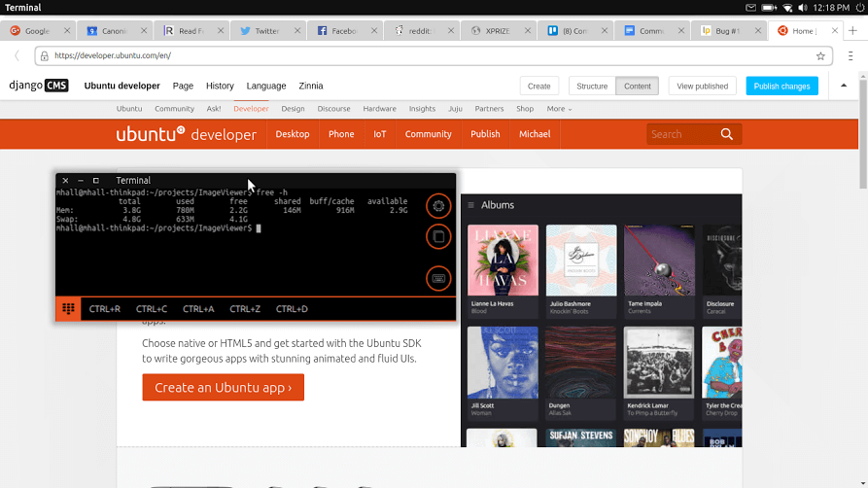The height and width of the screenshot is (488, 868).
Task: Close the Google tab
Action: click(67, 30)
